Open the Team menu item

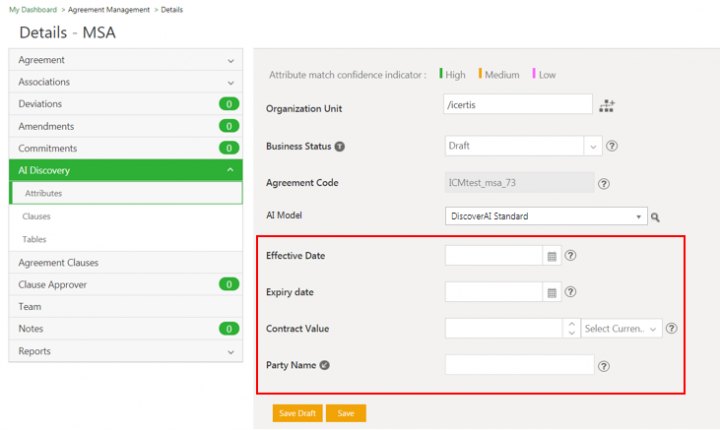tap(125, 306)
